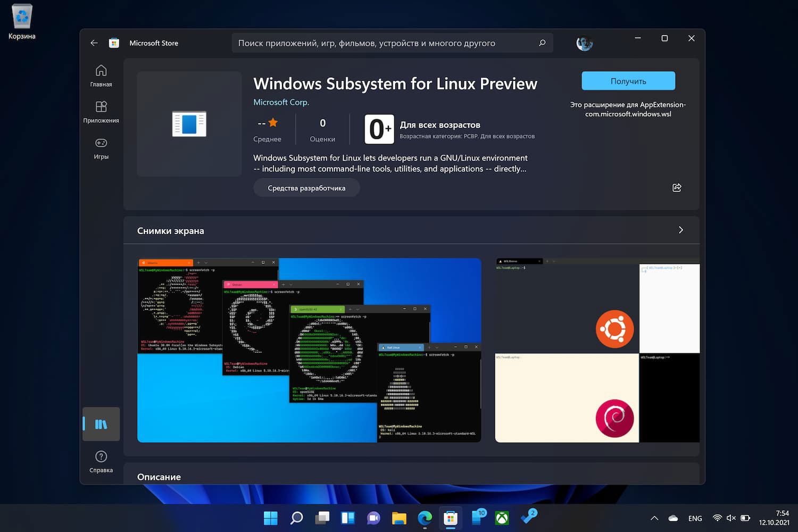Click the OneDrive cloud tray icon
Image resolution: width=798 pixels, height=532 pixels.
click(x=673, y=518)
